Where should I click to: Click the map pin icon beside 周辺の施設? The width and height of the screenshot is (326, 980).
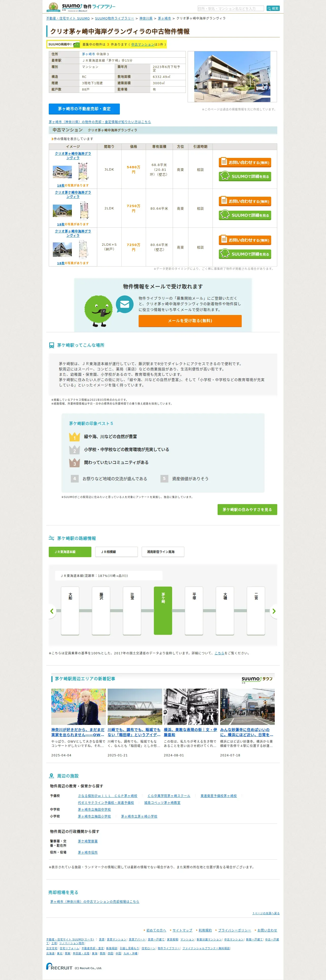point(51,776)
